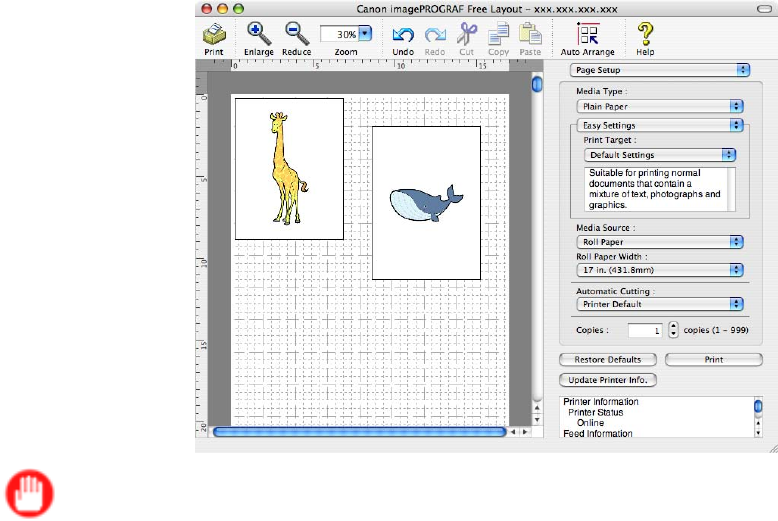Open Help with the question mark icon
This screenshot has width=778, height=521.
pyautogui.click(x=645, y=34)
